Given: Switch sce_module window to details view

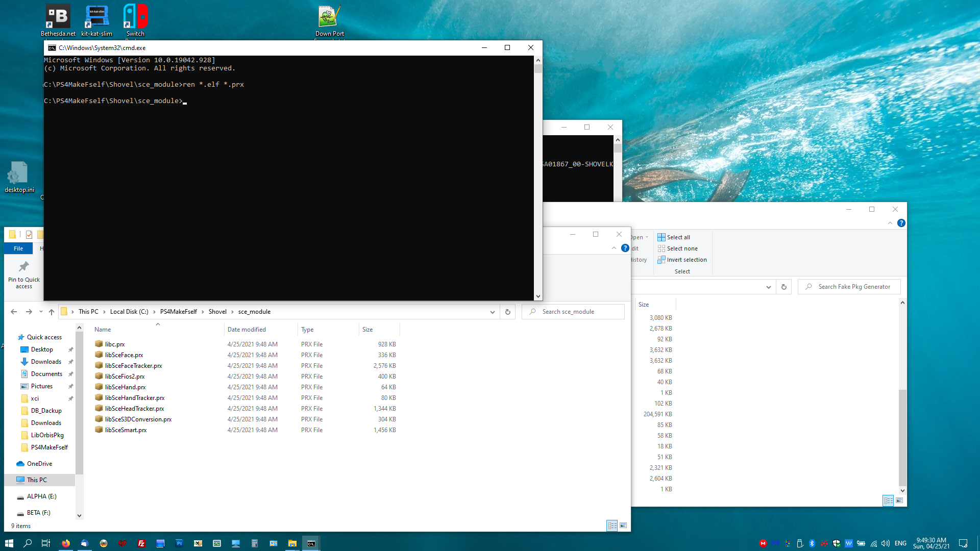Looking at the screenshot, I should (x=612, y=525).
